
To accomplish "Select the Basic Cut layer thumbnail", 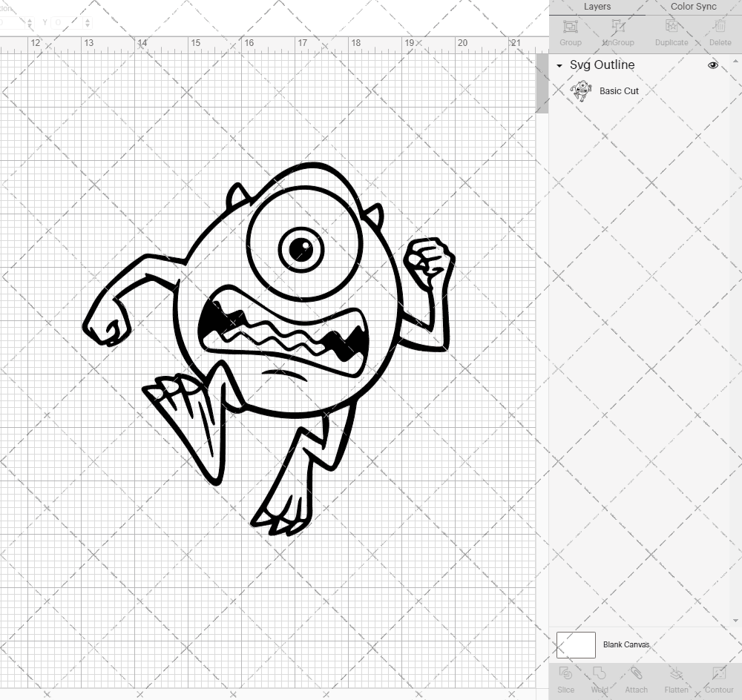I will tap(581, 90).
